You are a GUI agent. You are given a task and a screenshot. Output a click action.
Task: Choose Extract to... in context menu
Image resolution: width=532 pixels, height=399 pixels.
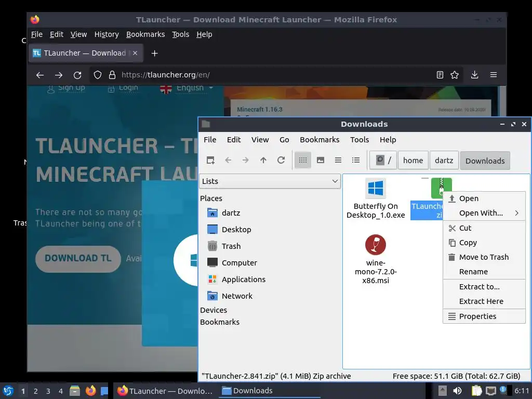484,287
